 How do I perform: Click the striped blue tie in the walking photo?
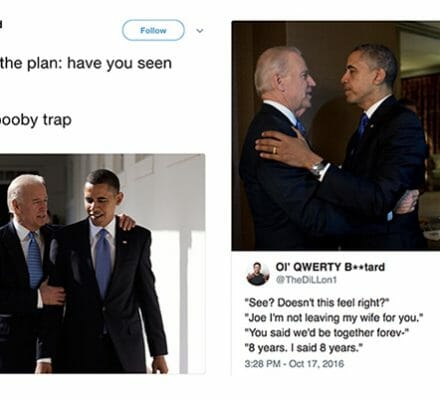(x=35, y=260)
